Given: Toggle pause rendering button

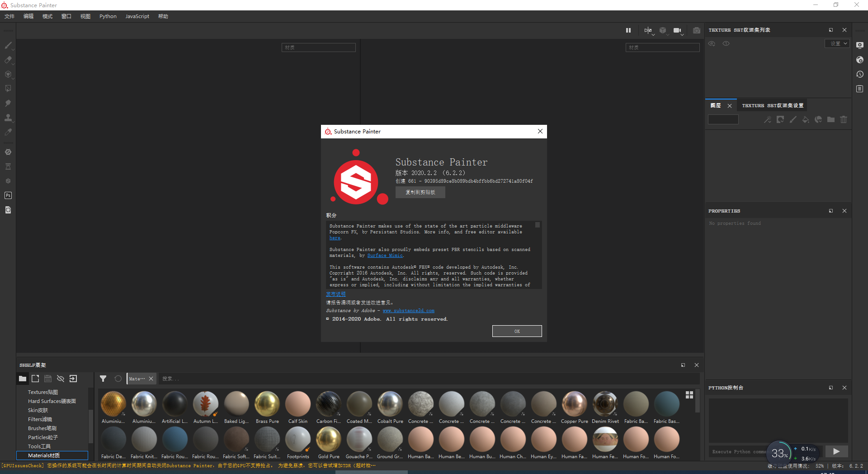Looking at the screenshot, I should point(628,30).
